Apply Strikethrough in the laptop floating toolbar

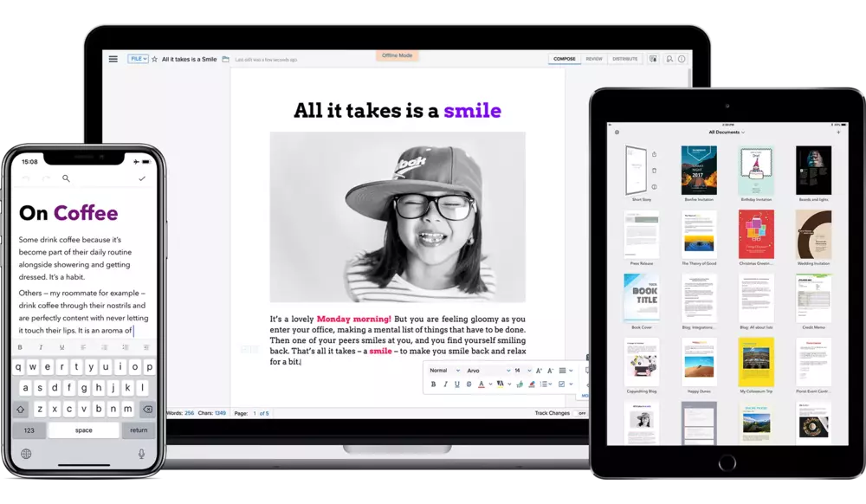[x=469, y=384]
